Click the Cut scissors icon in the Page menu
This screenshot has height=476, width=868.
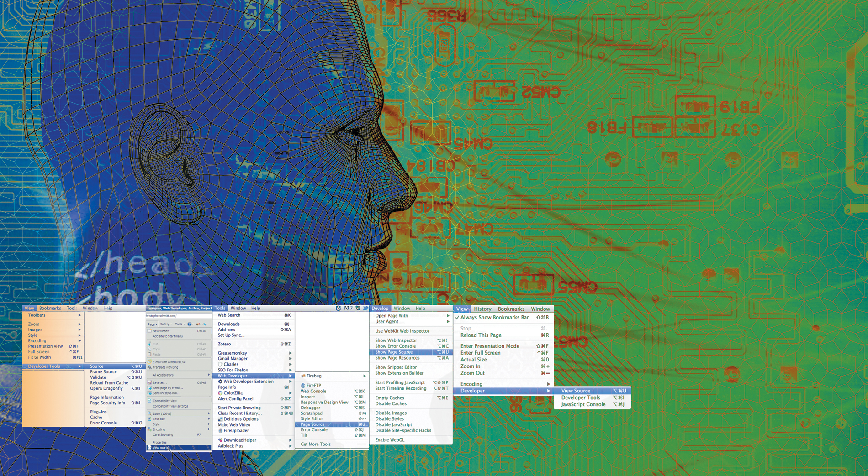149,344
